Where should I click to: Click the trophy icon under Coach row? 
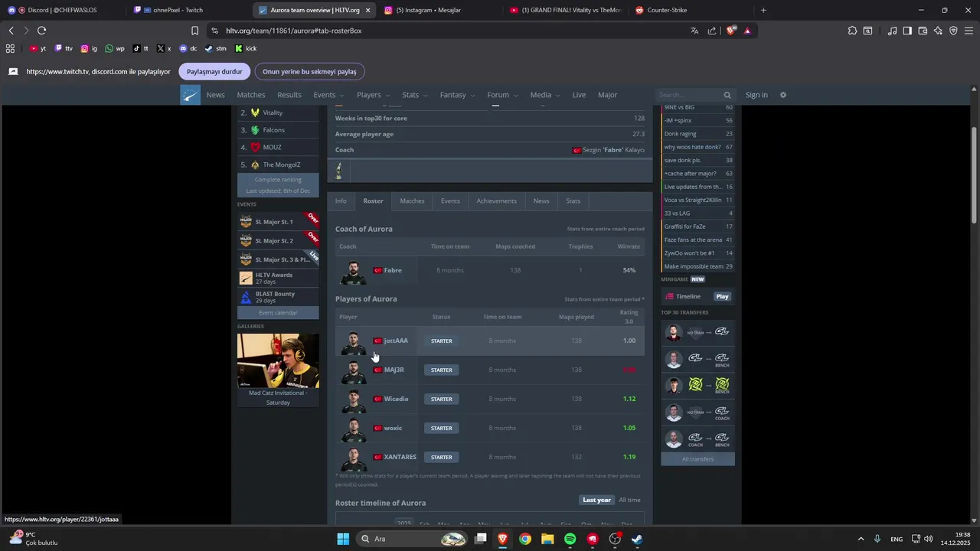coord(338,170)
